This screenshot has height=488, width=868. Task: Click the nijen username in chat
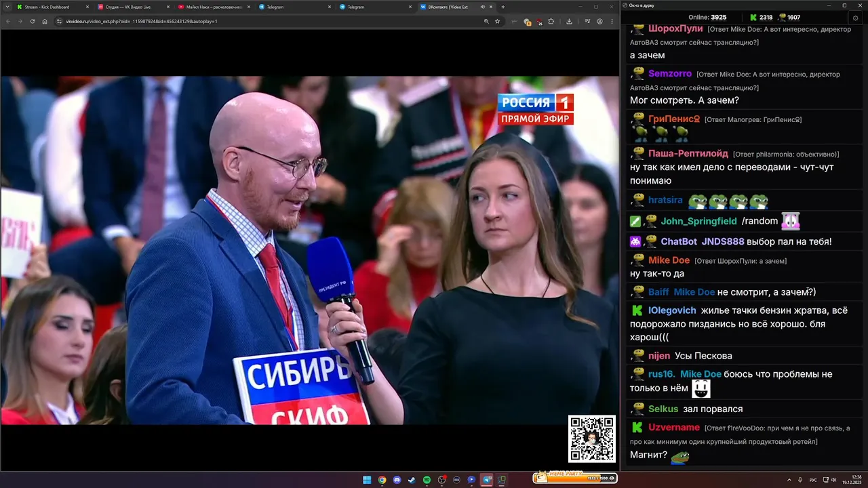pyautogui.click(x=659, y=355)
